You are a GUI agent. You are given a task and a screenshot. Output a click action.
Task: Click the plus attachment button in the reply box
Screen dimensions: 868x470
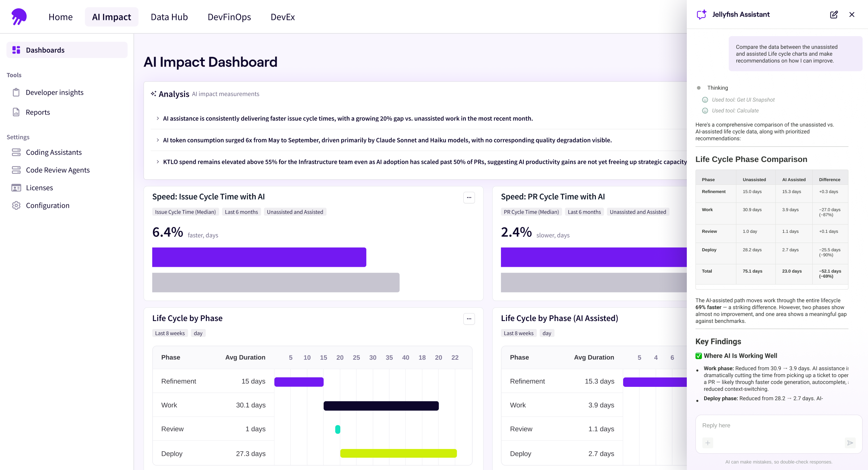708,443
